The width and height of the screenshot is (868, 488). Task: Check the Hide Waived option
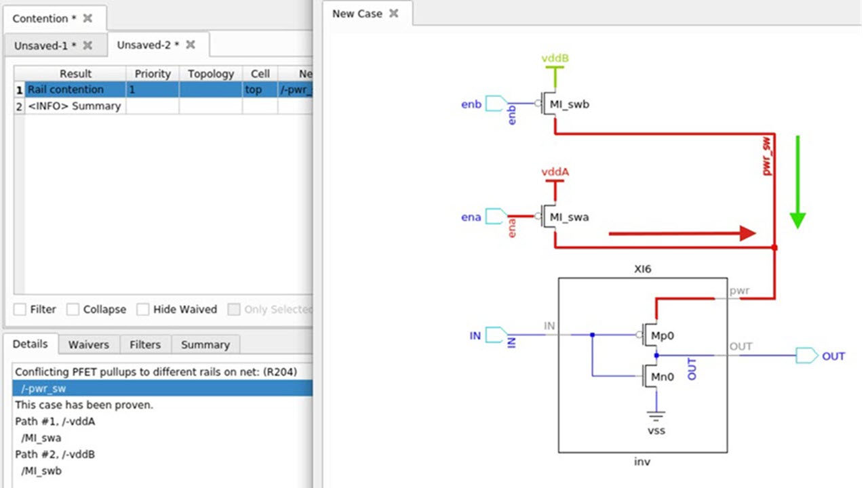[142, 309]
